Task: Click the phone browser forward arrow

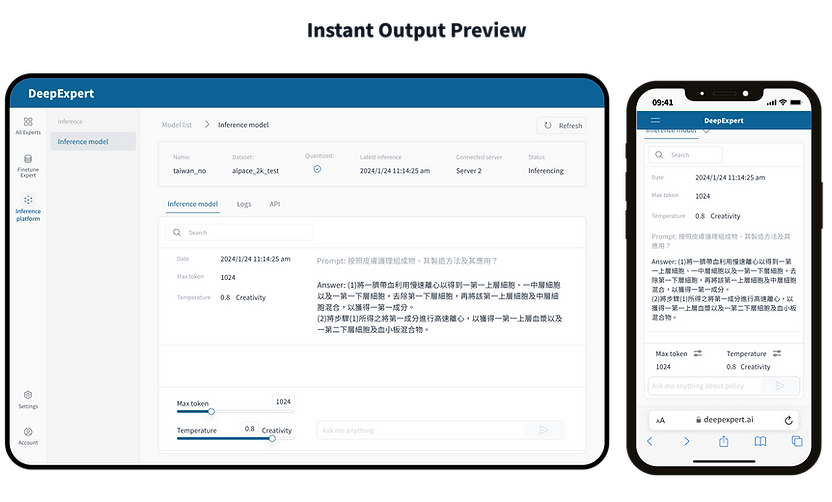Action: pyautogui.click(x=687, y=441)
